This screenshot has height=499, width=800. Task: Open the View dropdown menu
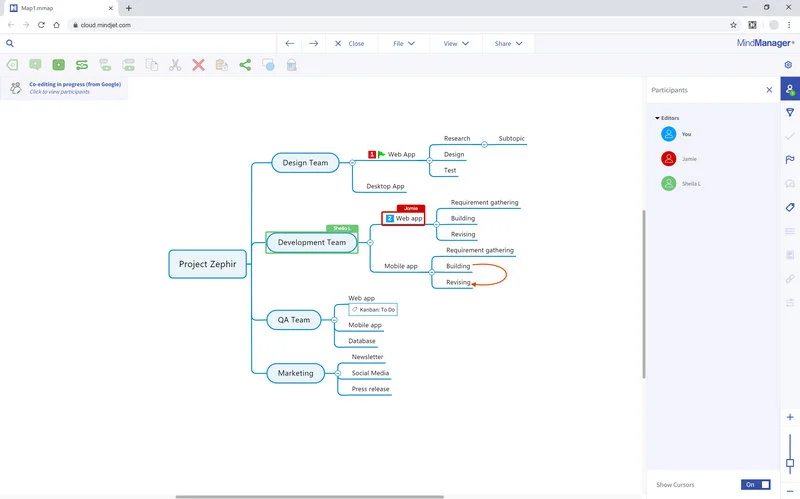point(456,44)
